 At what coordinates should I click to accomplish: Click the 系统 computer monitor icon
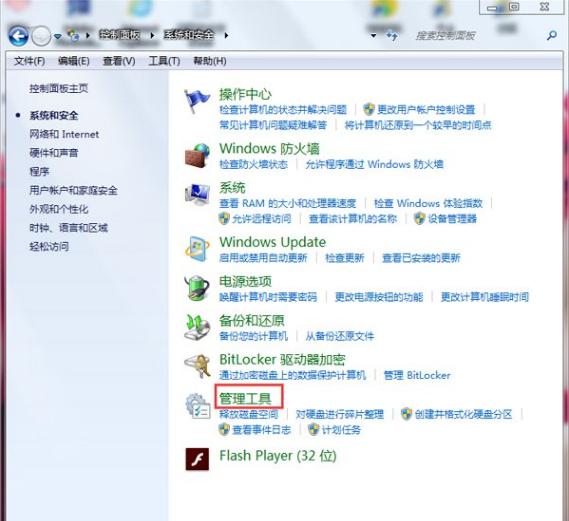[x=197, y=195]
